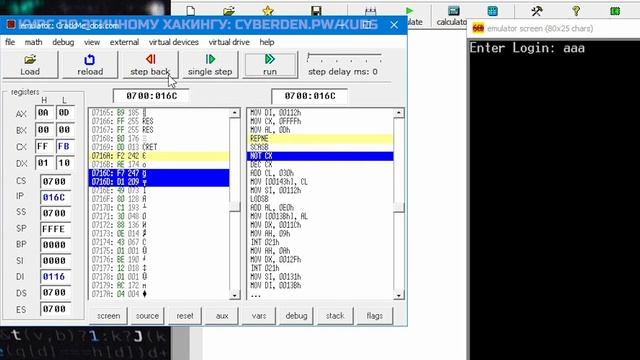Viewport: 640px width, 360px height.
Task: Click the SS register field
Action: [x=55, y=213]
